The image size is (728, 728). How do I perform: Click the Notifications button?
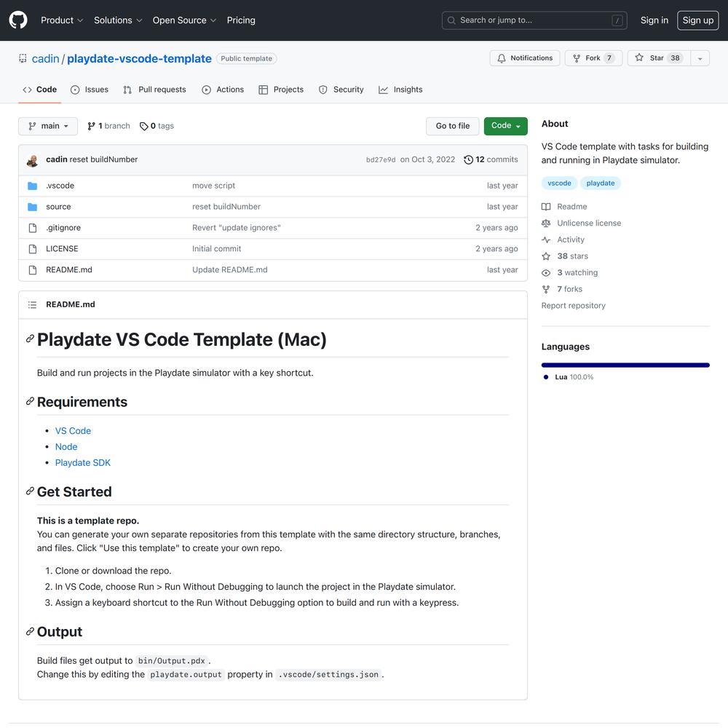coord(525,58)
